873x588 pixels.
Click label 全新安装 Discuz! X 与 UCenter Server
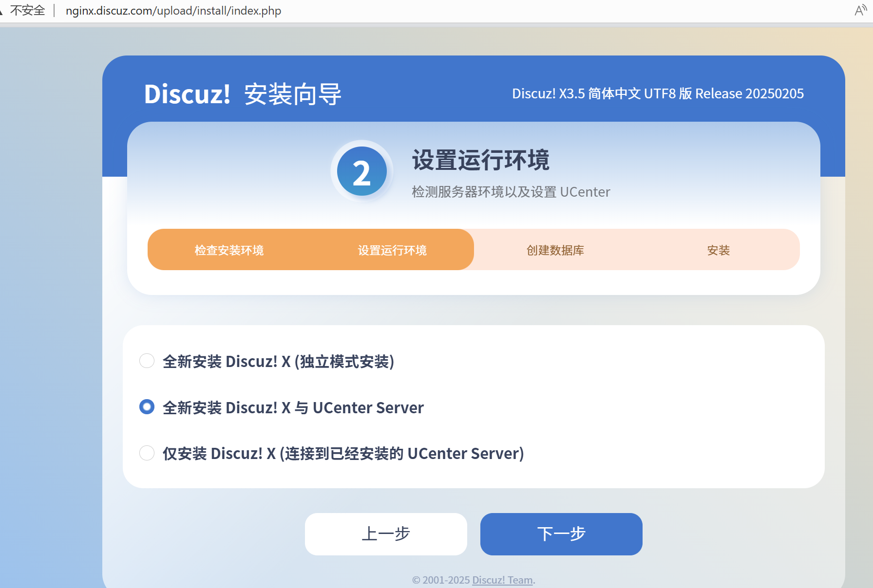293,407
